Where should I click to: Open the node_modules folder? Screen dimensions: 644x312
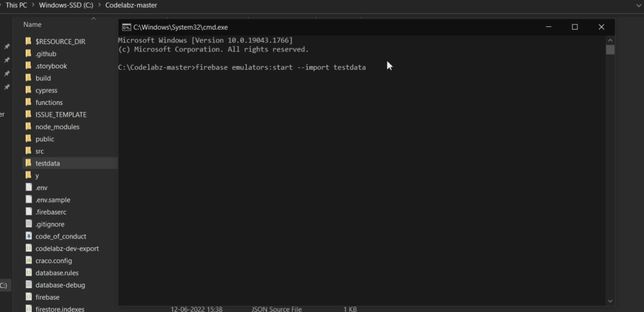(x=57, y=127)
